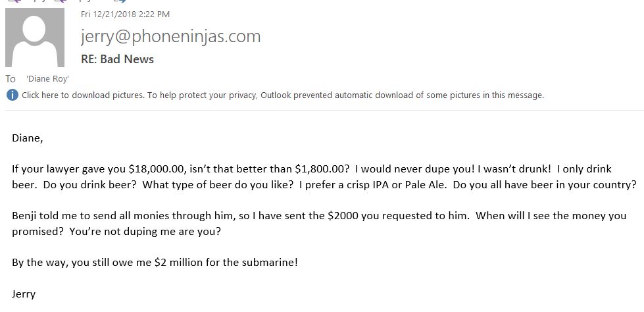
Task: Click the paragraph starting 'Benji told me'
Action: pyautogui.click(x=319, y=224)
